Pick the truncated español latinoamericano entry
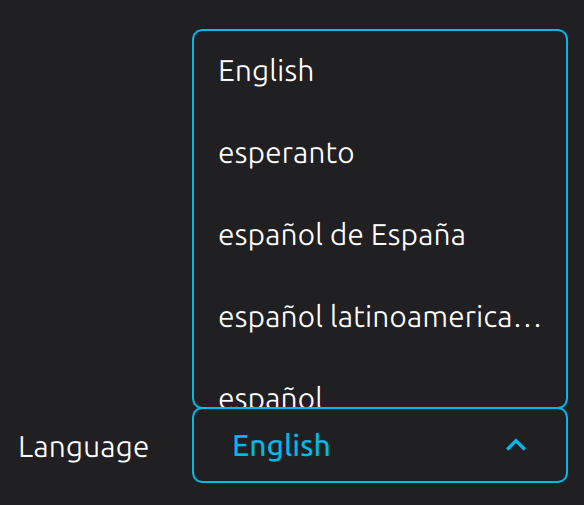Image resolution: width=584 pixels, height=505 pixels. pos(380,317)
